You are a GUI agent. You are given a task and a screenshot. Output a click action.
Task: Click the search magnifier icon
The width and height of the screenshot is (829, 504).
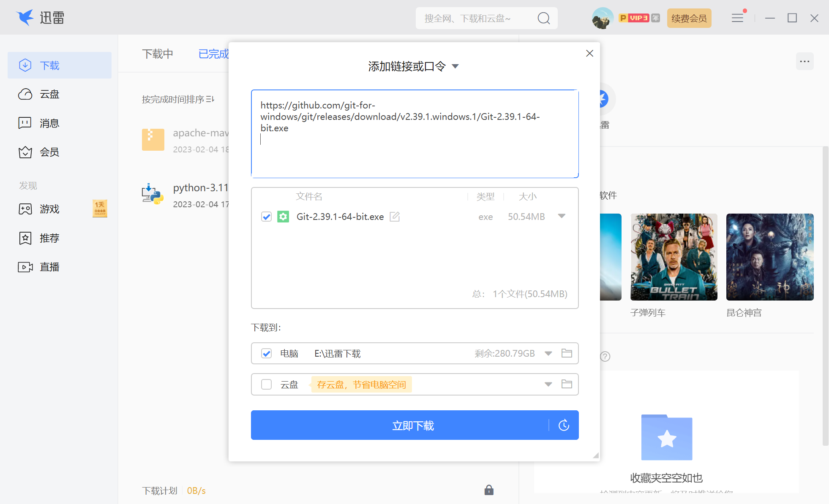pos(543,18)
